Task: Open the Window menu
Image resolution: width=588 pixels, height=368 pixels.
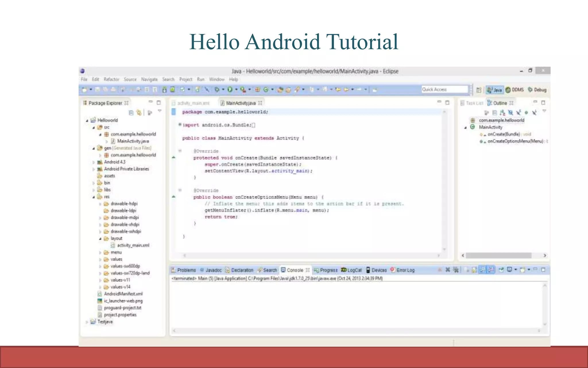Action: (x=217, y=79)
